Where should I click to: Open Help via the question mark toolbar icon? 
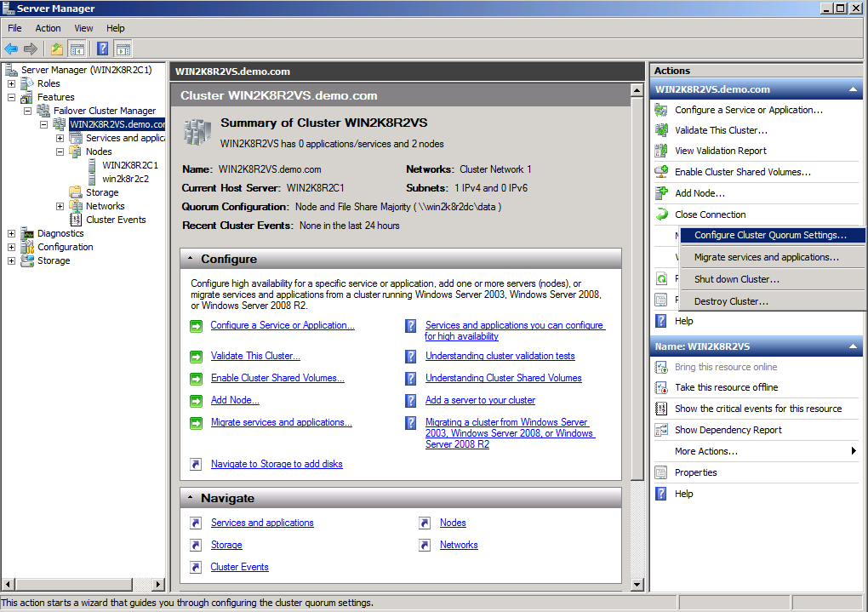coord(102,49)
